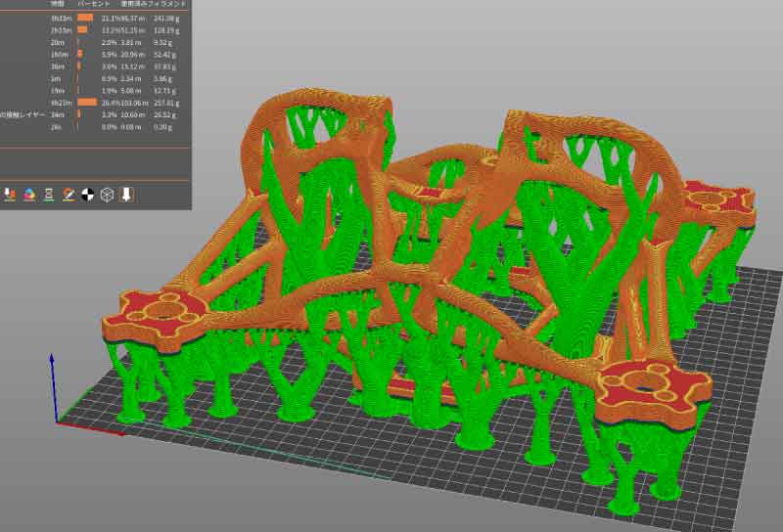783x532 pixels.
Task: Hide the feature row showing 4h27m
Action: point(57,102)
